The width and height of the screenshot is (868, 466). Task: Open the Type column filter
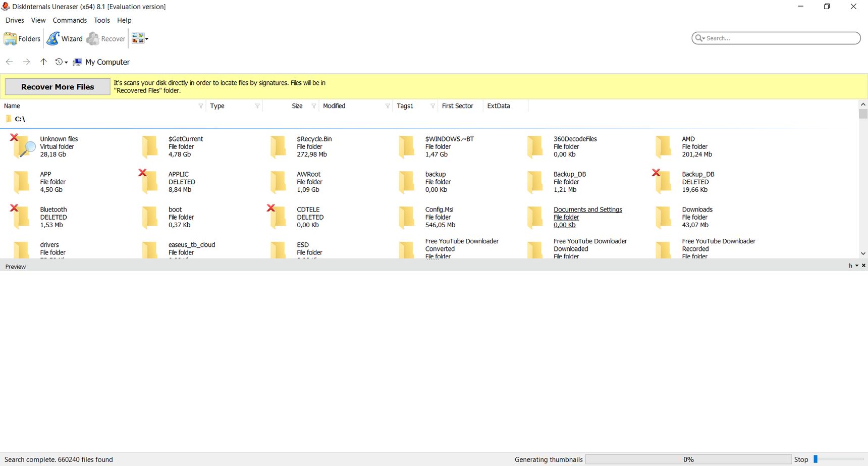click(257, 106)
